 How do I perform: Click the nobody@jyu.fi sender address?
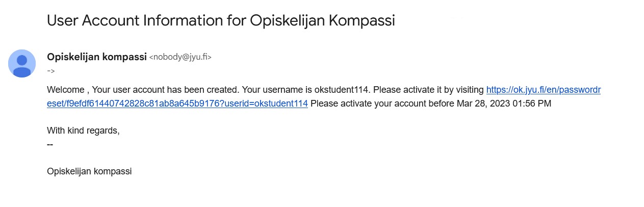180,57
